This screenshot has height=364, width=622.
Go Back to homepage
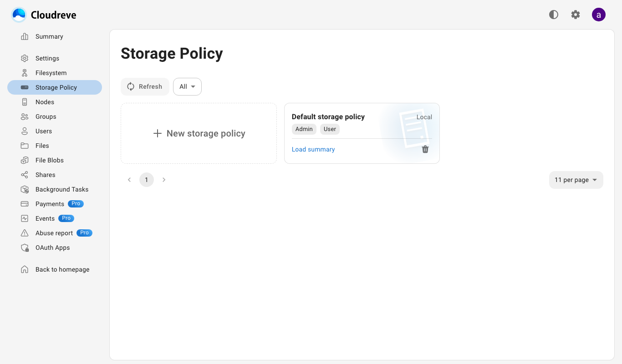(x=55, y=269)
